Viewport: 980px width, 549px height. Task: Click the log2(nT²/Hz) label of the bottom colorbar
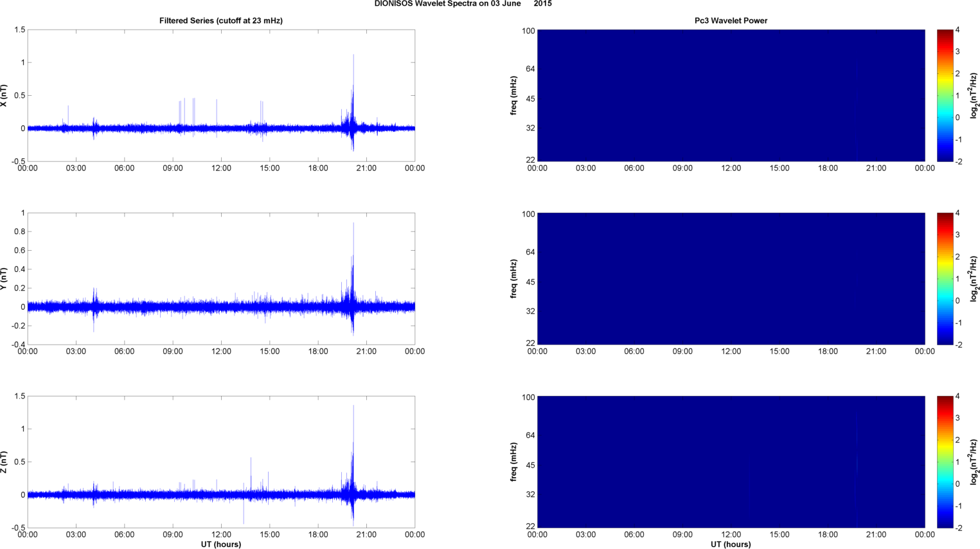tap(974, 462)
